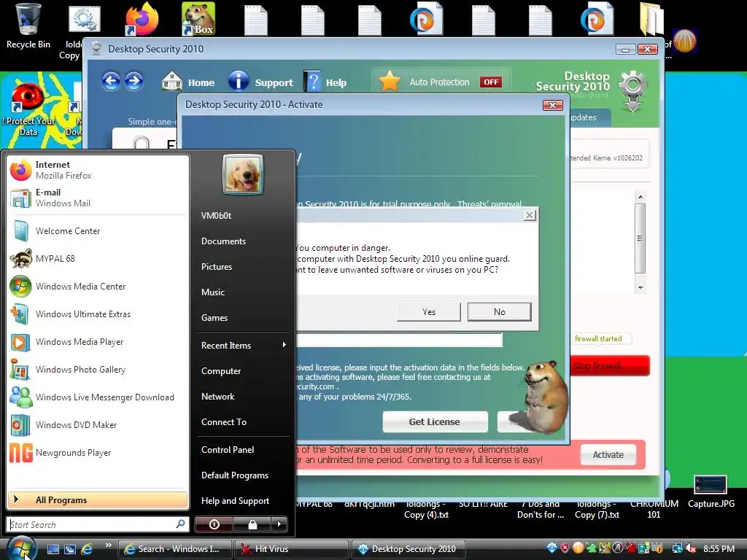Click the scrollbar thumb in Desktop Security panel
This screenshot has height=560, width=747.
[x=640, y=238]
